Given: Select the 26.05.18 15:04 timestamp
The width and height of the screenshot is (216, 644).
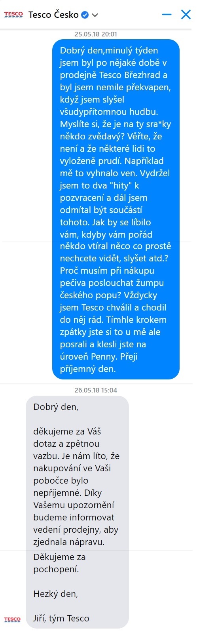Looking at the screenshot, I should point(96,390).
